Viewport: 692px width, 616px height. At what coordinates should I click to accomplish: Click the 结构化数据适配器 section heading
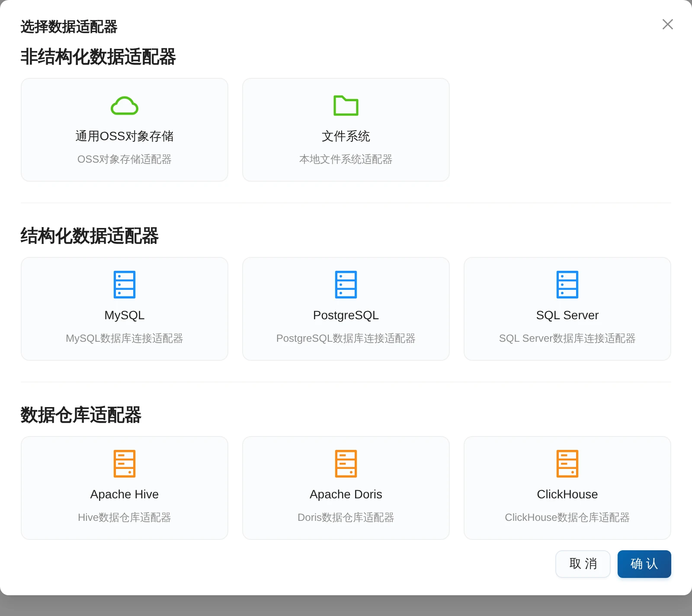pyautogui.click(x=90, y=236)
